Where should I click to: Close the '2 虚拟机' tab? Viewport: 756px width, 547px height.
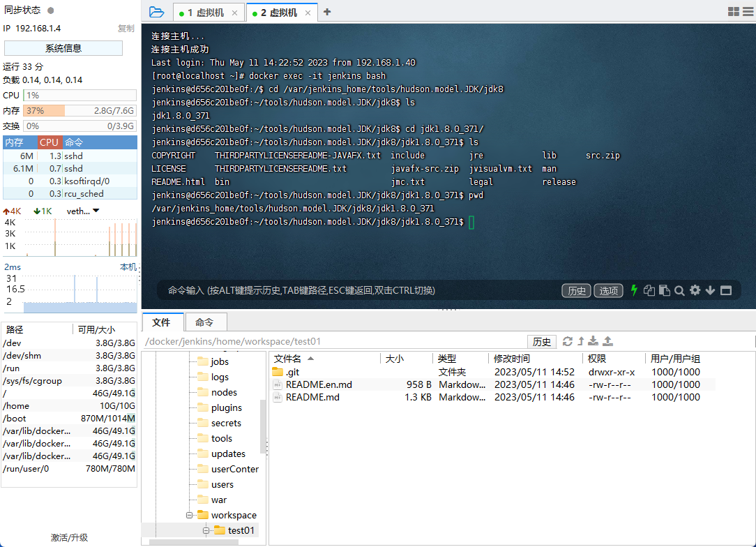coord(308,13)
